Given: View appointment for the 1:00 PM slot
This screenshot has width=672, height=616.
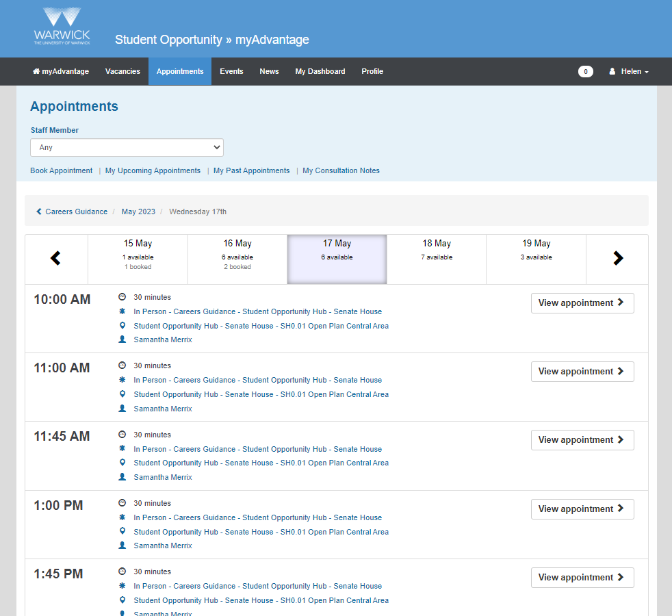Looking at the screenshot, I should click(x=582, y=509).
